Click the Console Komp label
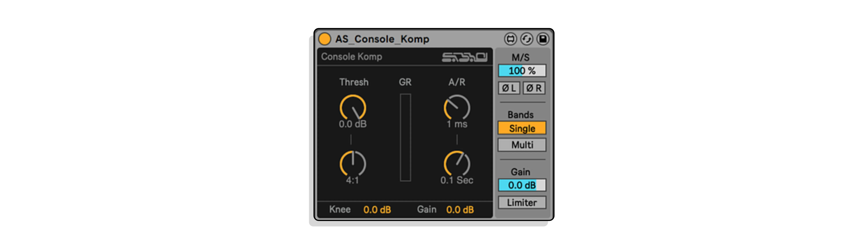868x249 pixels. 351,57
